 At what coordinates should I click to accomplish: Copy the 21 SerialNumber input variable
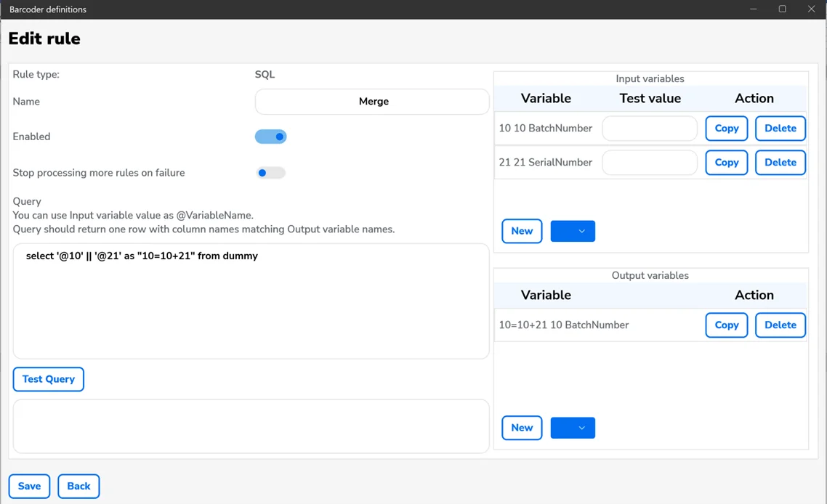click(726, 163)
